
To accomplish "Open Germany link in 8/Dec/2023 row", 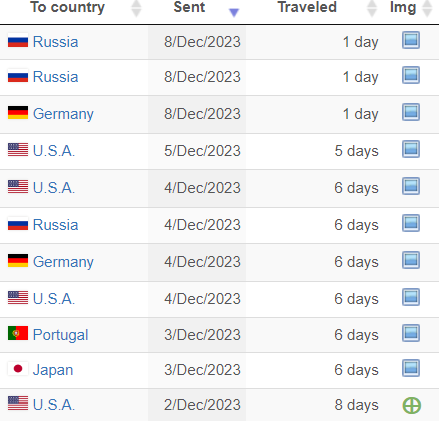I will click(x=63, y=114).
